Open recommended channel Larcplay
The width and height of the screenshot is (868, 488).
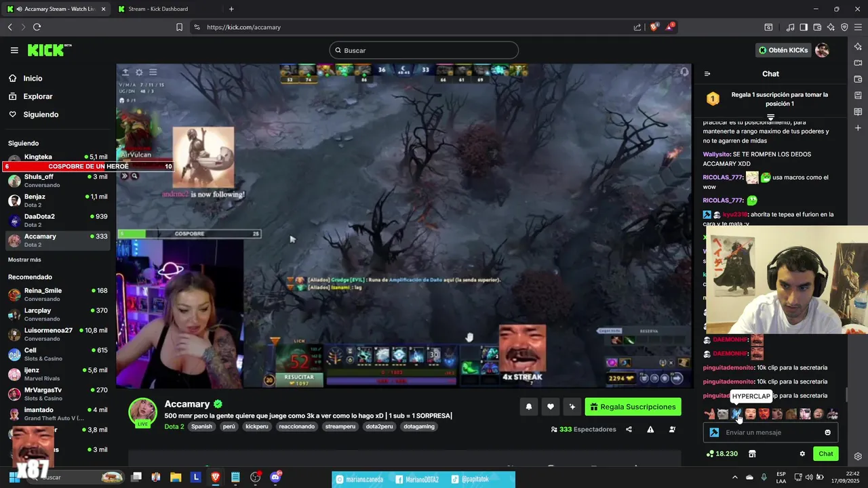click(x=58, y=314)
